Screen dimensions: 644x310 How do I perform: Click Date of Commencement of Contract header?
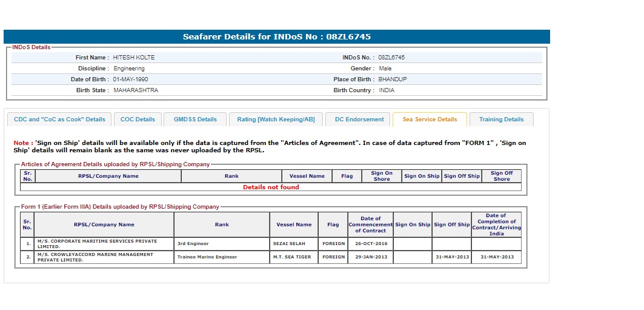(x=370, y=224)
